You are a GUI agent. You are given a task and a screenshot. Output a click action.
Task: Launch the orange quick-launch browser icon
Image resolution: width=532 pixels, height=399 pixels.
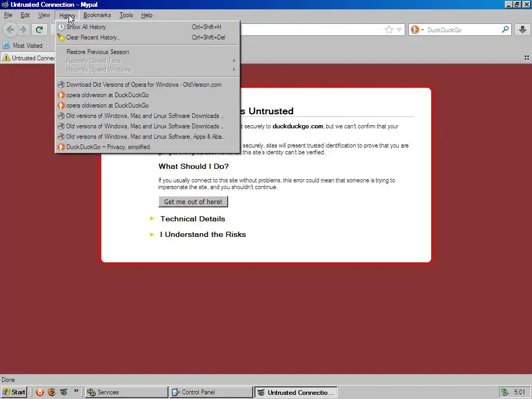pyautogui.click(x=40, y=392)
